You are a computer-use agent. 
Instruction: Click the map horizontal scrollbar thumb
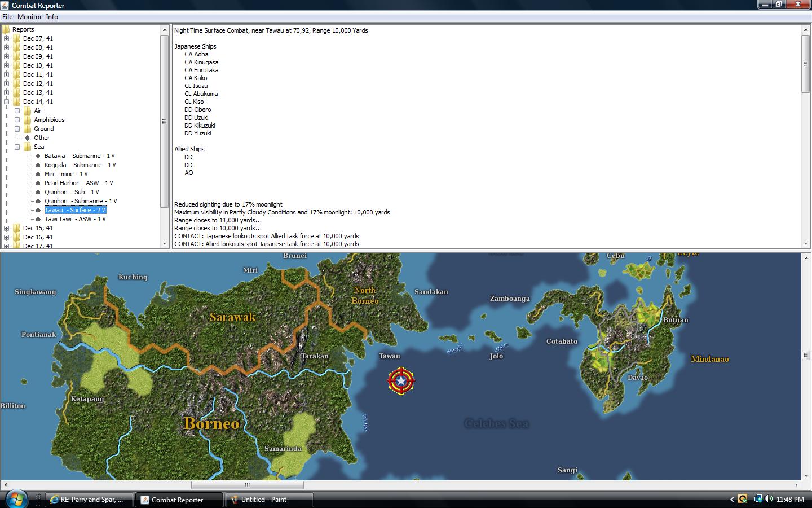tap(247, 485)
